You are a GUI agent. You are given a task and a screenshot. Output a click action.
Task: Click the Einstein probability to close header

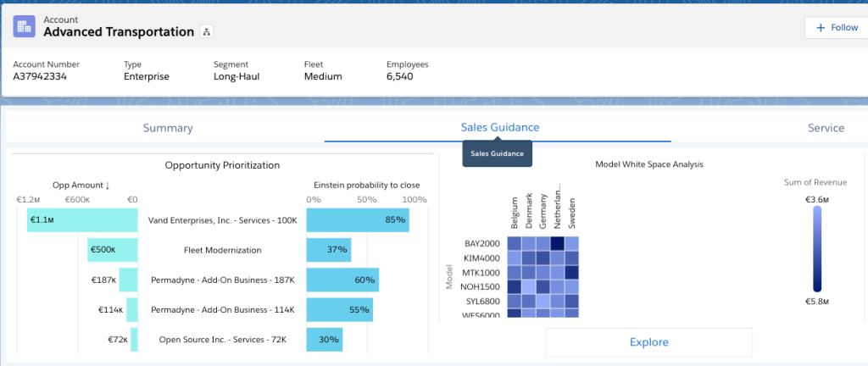click(366, 185)
